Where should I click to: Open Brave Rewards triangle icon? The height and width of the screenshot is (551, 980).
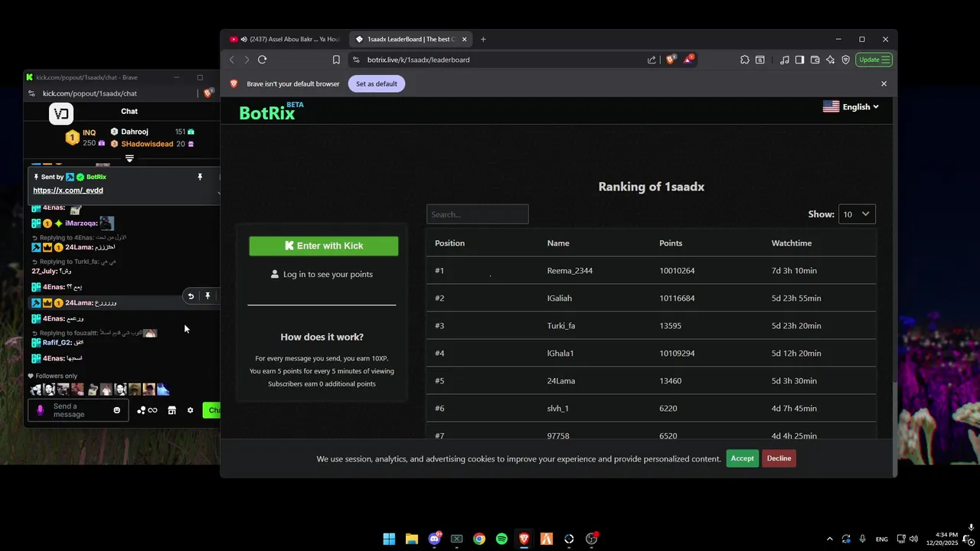[688, 59]
